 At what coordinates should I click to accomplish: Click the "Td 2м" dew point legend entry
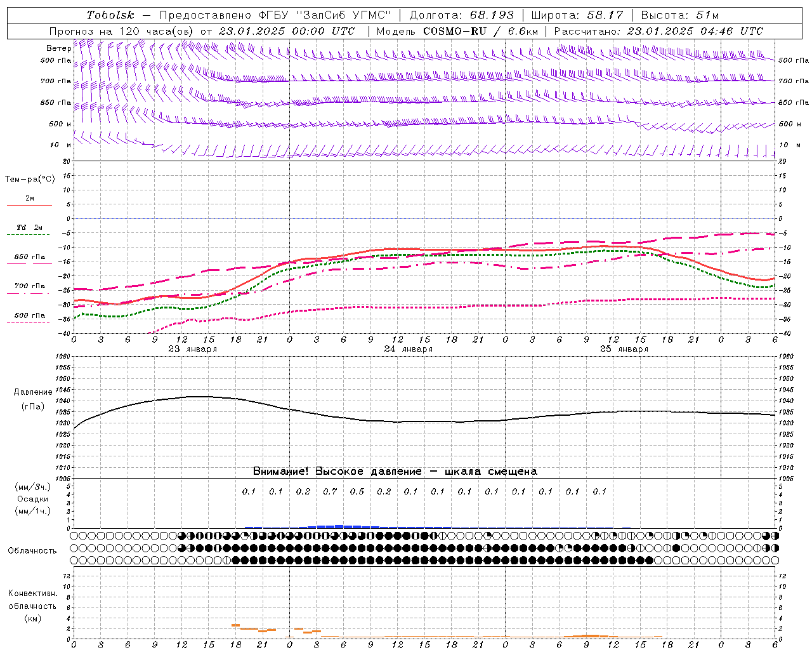click(30, 227)
